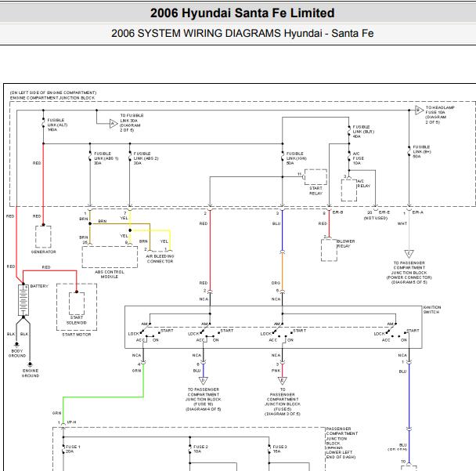
Task: Click the triangle connector E below PNK wire
Action: coord(283,380)
